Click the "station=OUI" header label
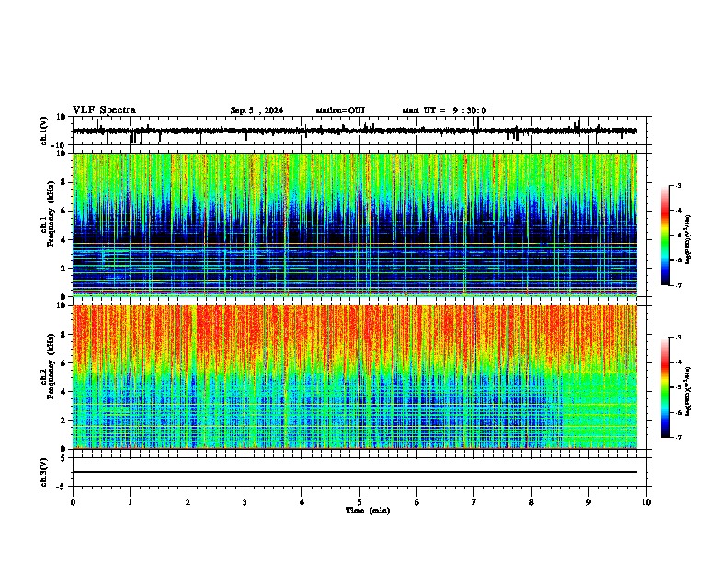This screenshot has width=728, height=563. 340,110
